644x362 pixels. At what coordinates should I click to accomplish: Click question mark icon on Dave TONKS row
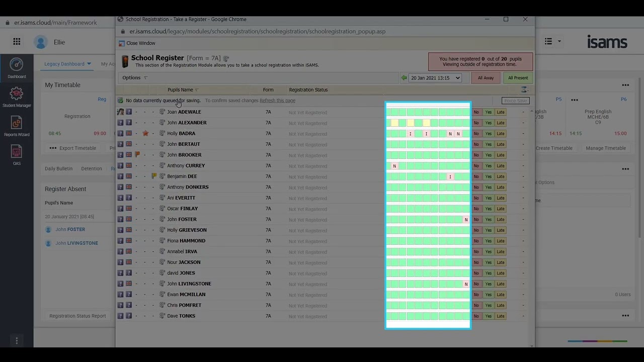coord(120,316)
